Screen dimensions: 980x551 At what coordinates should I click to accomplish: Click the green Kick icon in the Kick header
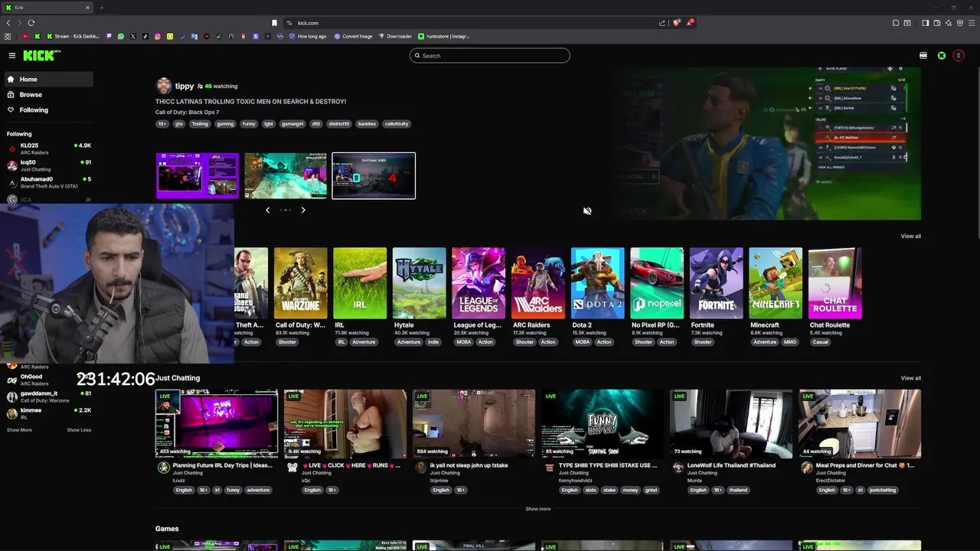pos(942,55)
